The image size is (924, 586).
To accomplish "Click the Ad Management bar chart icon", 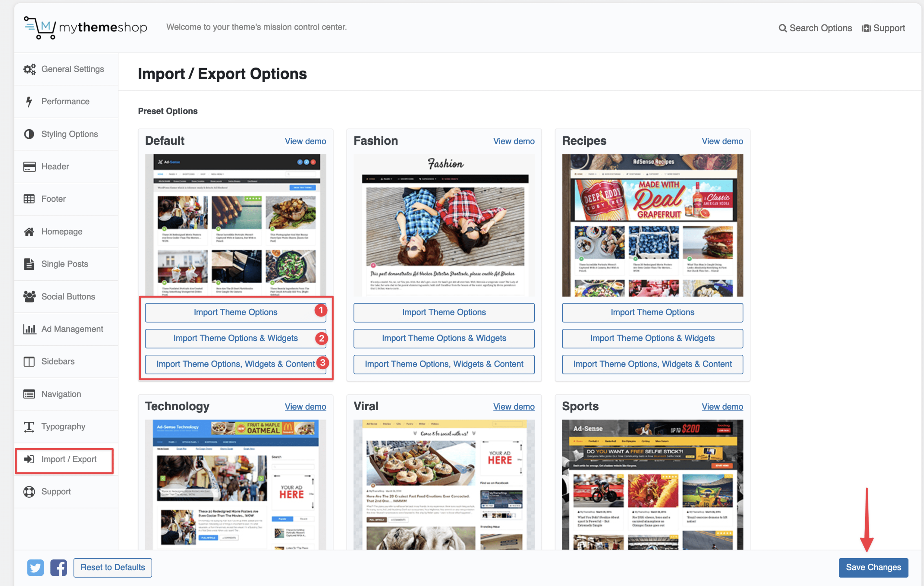I will 29,329.
